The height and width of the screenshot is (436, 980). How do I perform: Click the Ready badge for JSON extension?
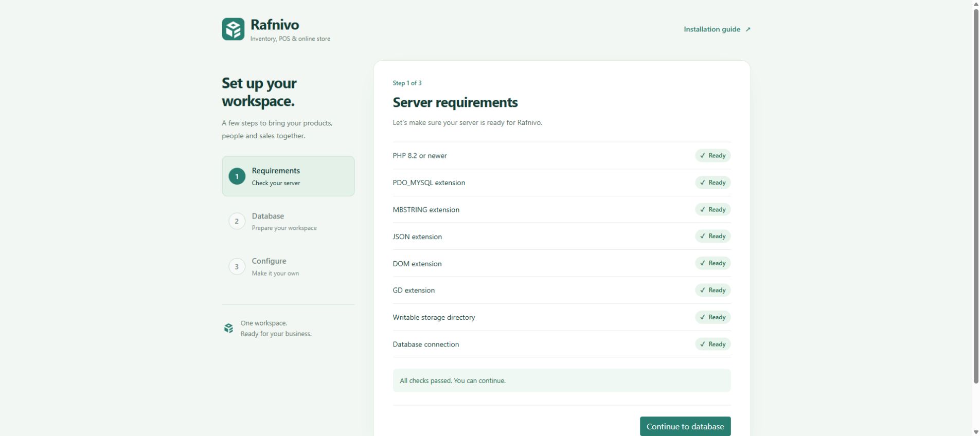pos(712,237)
